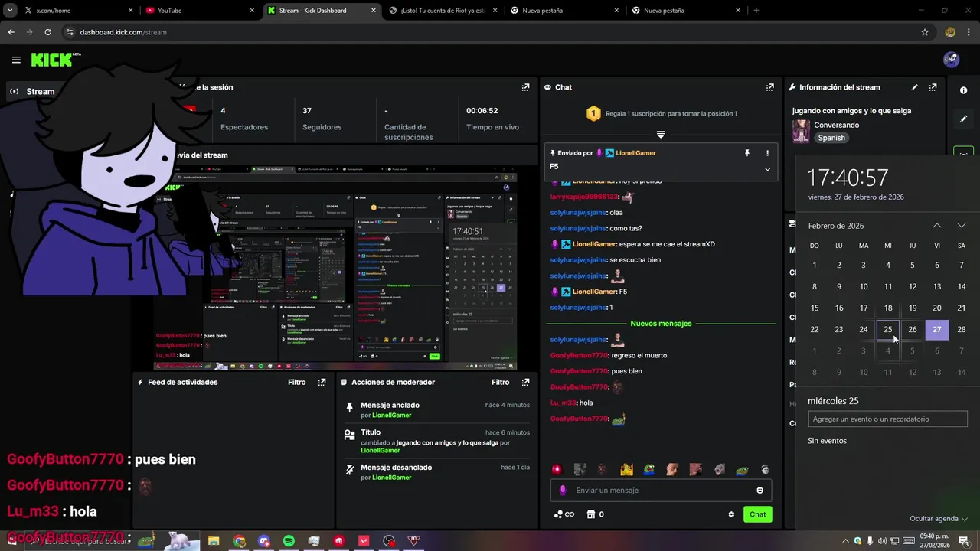
Task: Go to previous month in calendar
Action: tap(937, 226)
